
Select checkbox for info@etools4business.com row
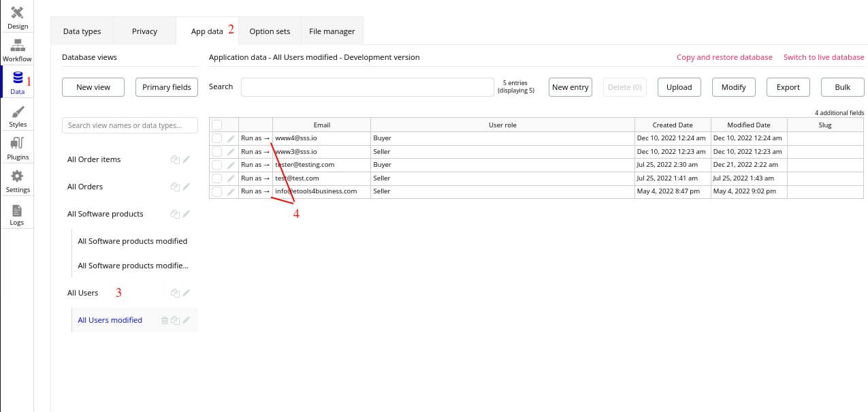[x=216, y=191]
